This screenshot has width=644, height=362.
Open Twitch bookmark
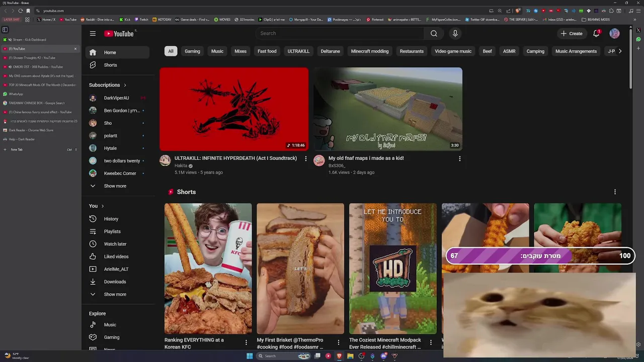[141, 20]
